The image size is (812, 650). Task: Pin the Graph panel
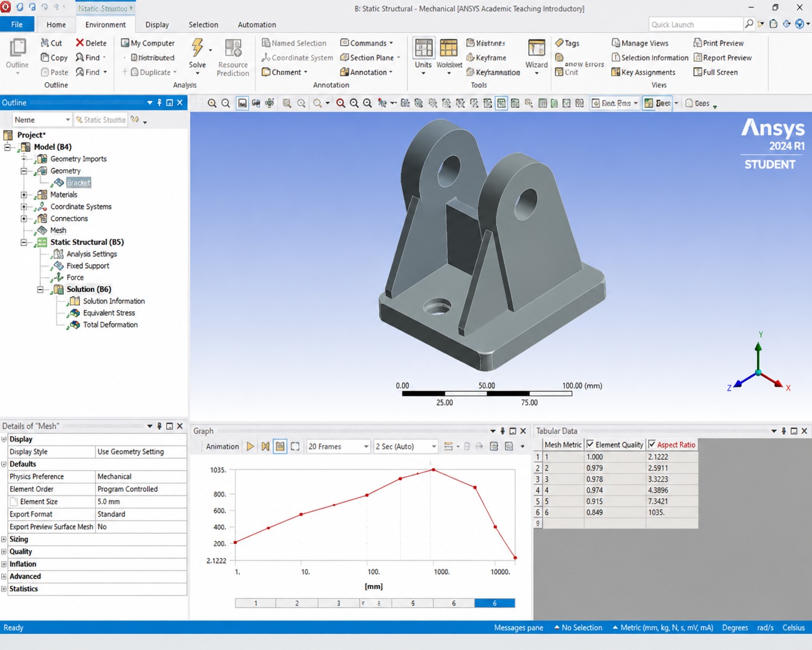(502, 431)
